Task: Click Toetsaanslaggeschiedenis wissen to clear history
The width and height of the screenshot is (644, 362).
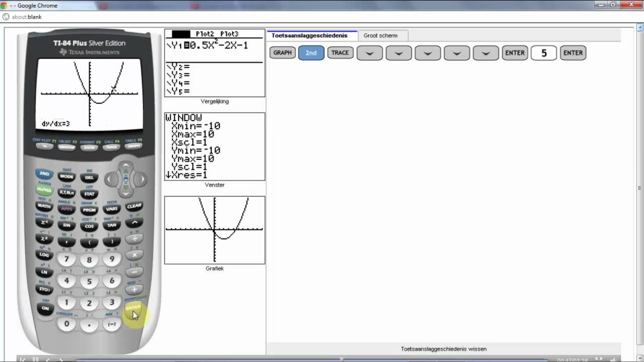Action: point(444,349)
